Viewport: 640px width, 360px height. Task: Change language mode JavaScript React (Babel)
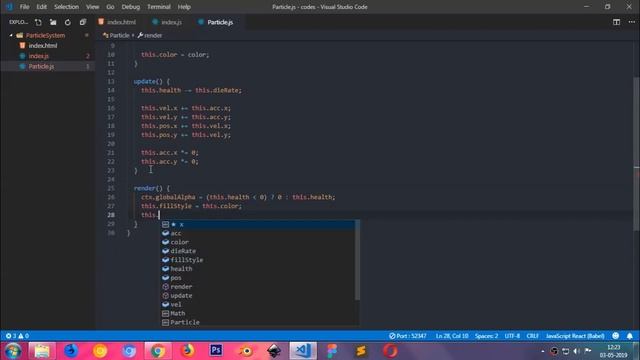tap(575, 336)
